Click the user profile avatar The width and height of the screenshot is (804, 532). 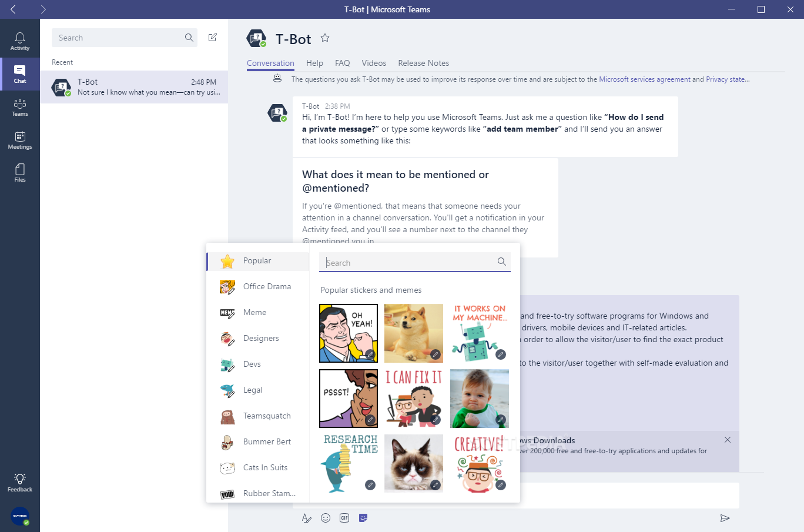20,516
